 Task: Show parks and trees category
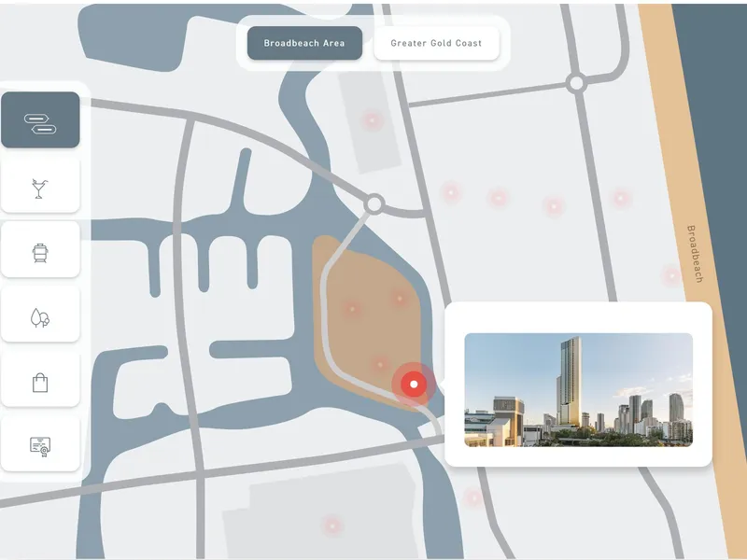click(40, 315)
